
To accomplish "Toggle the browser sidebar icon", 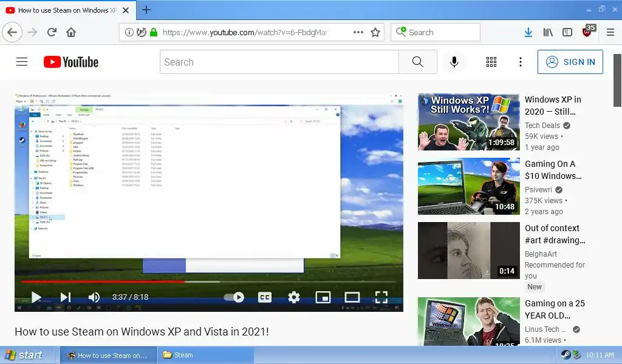I will pos(567,32).
